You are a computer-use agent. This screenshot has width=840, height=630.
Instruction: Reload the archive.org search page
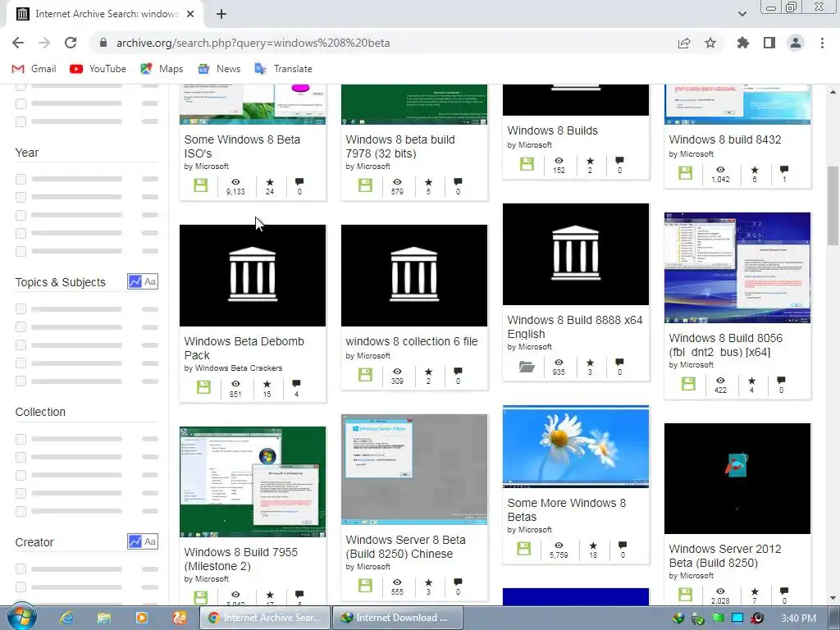click(x=71, y=43)
